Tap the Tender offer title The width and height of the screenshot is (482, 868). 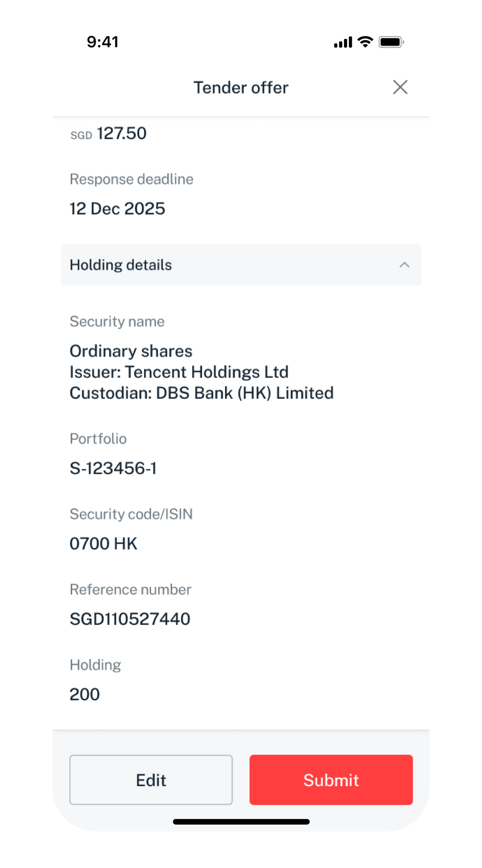click(x=241, y=88)
